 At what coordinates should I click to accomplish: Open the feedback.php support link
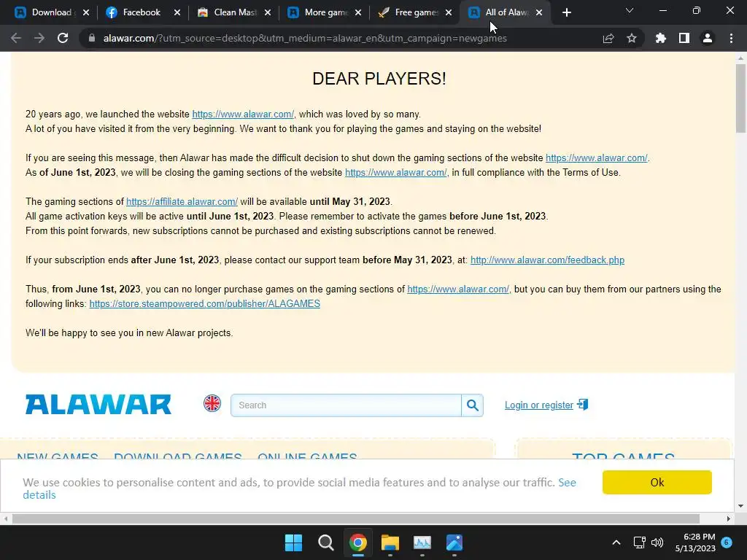click(547, 260)
